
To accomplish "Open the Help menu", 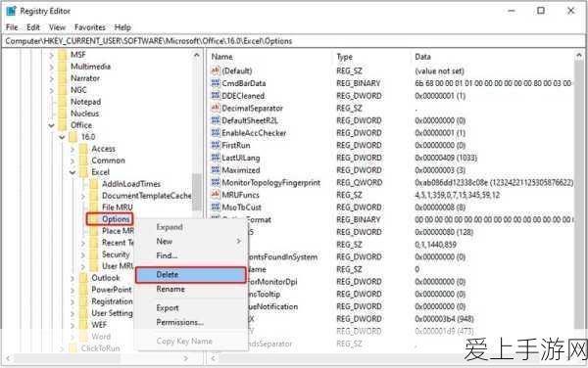I will [122, 27].
